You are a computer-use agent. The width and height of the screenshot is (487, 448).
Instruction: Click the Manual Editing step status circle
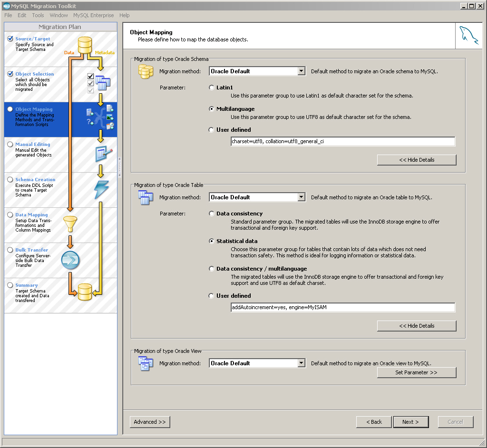pos(10,144)
